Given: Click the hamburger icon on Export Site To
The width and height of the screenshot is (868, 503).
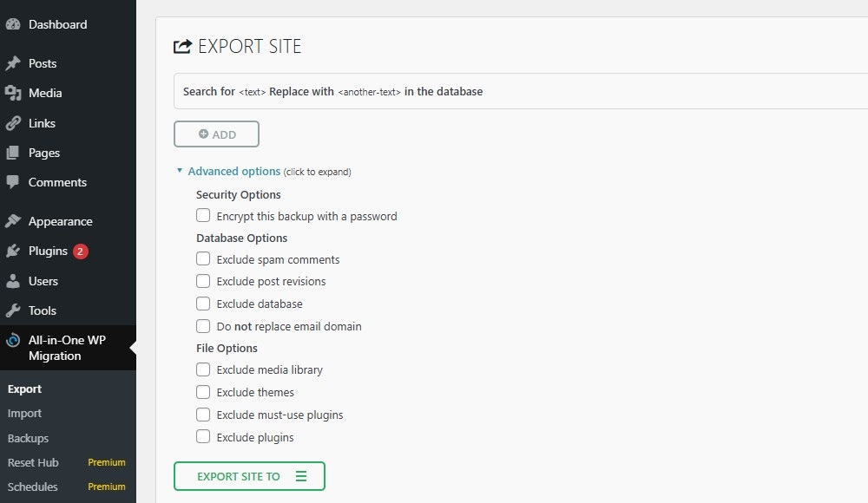Looking at the screenshot, I should (x=301, y=476).
